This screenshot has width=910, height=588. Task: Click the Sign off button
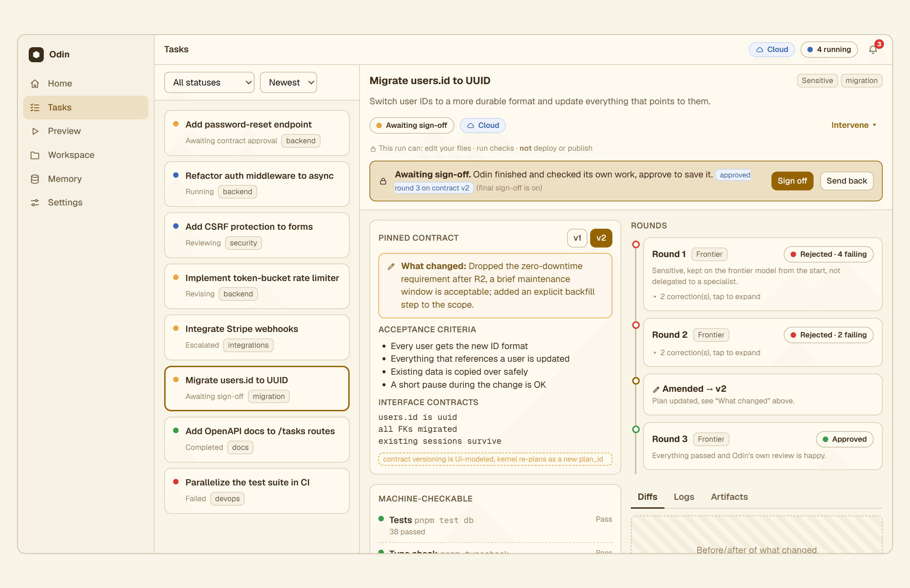(792, 181)
